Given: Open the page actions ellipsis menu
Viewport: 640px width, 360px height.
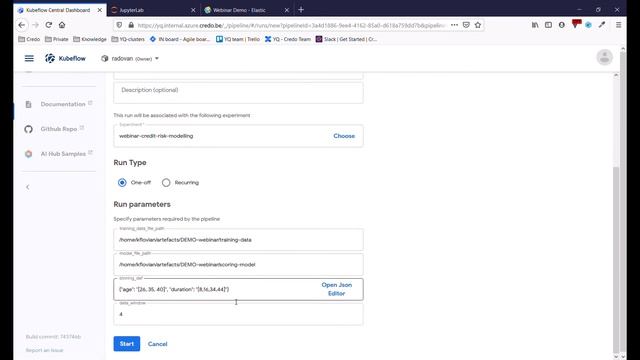Looking at the screenshot, I should coord(454,25).
